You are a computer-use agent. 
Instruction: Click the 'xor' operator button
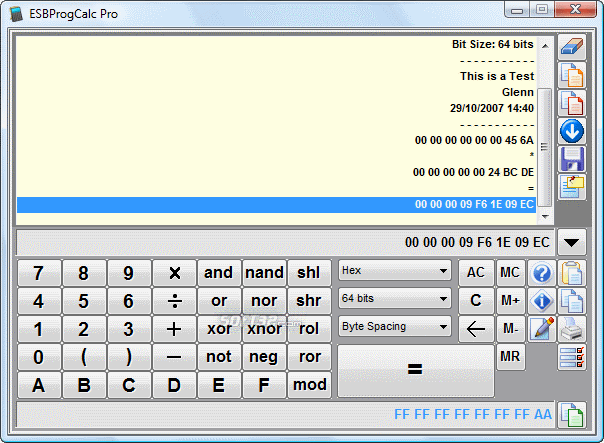[x=219, y=329]
